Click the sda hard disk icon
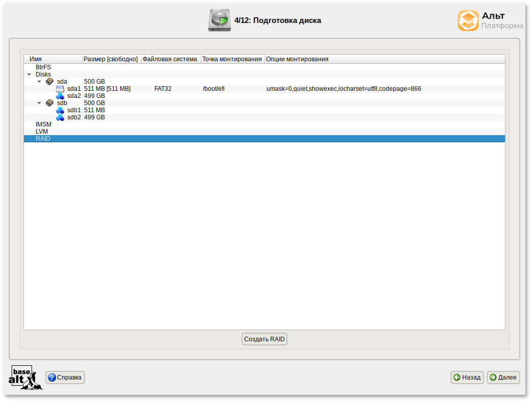Image resolution: width=532 pixels, height=402 pixels. 49,82
